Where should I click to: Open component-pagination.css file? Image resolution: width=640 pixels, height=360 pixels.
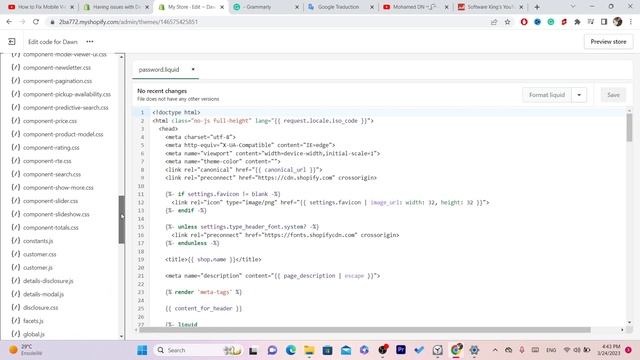pyautogui.click(x=57, y=81)
